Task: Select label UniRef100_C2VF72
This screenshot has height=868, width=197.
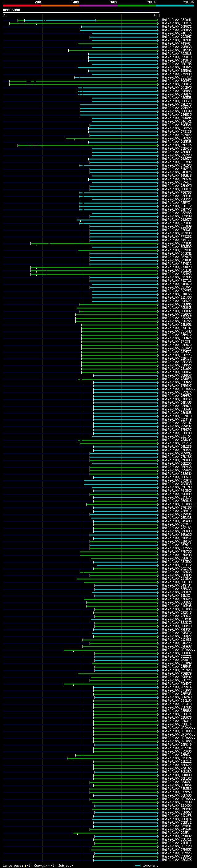Action: (x=176, y=352)
